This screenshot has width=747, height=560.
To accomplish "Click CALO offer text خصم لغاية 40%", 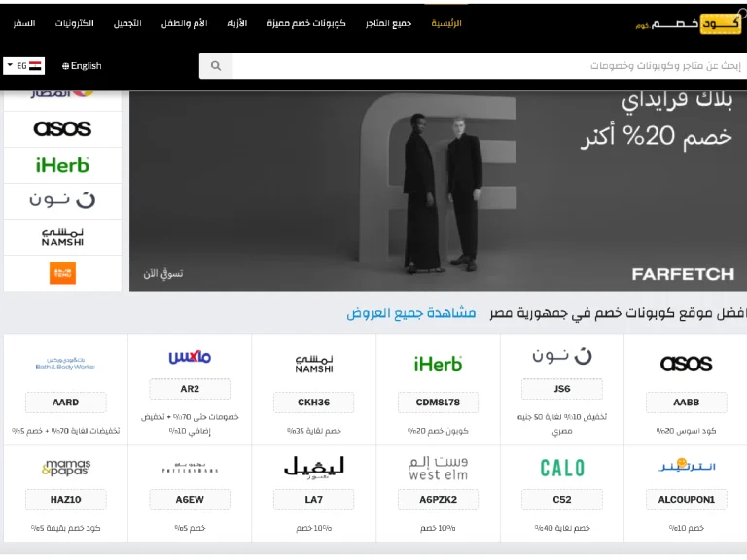I will (562, 528).
